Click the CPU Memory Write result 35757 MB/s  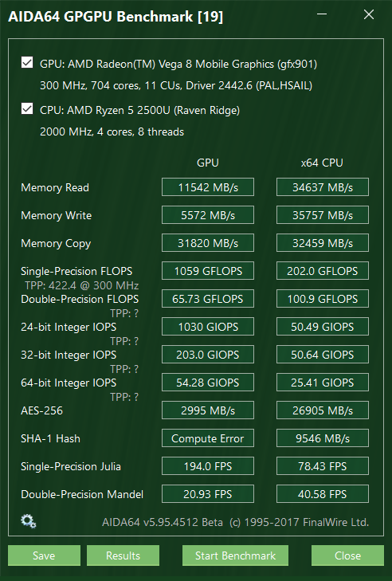(x=323, y=215)
